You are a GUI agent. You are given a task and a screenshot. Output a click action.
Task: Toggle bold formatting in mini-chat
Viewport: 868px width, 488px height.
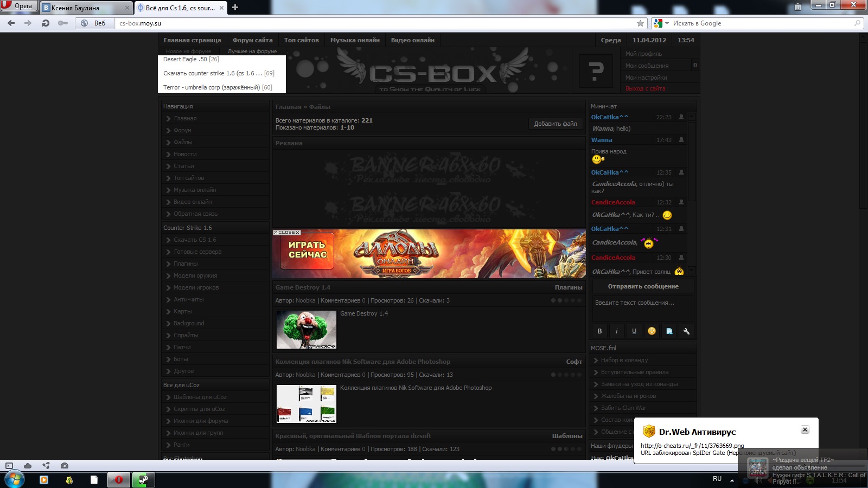tap(599, 331)
